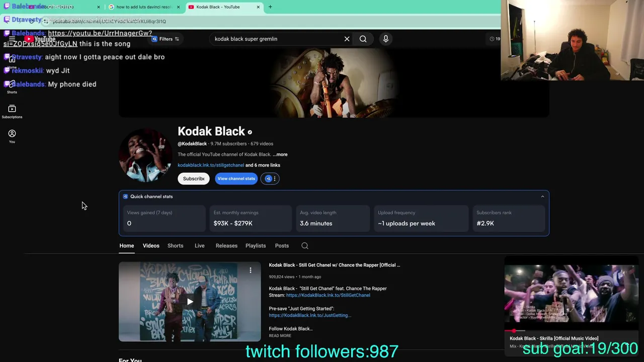Click View channel stats button
The image size is (644, 362).
pyautogui.click(x=236, y=178)
